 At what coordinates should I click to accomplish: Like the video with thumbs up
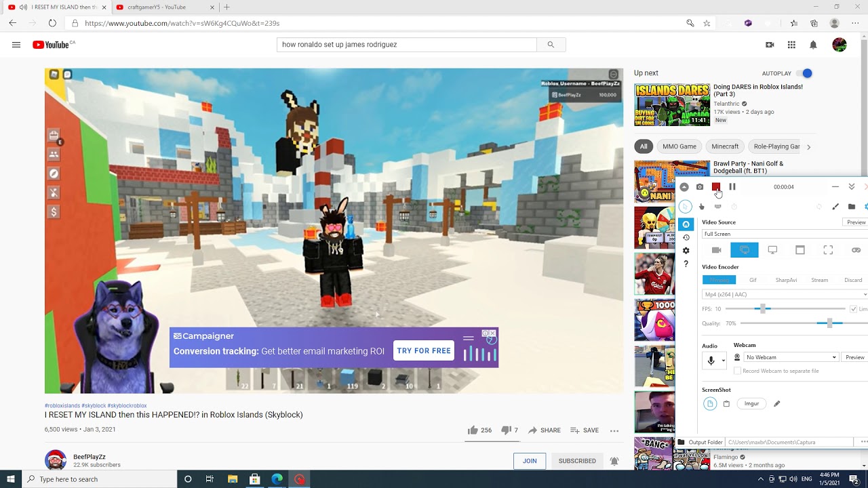coord(473,430)
